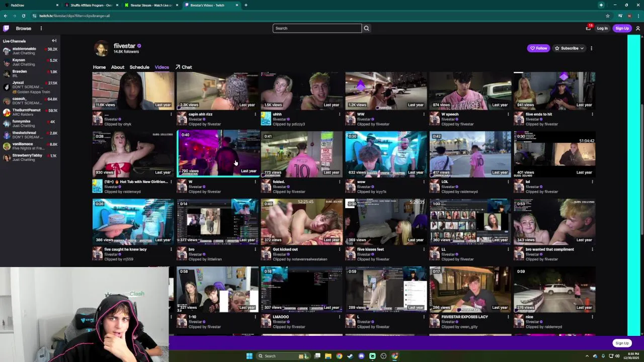Collapse the Live Channels sidebar
This screenshot has width=644, height=362.
pyautogui.click(x=54, y=41)
